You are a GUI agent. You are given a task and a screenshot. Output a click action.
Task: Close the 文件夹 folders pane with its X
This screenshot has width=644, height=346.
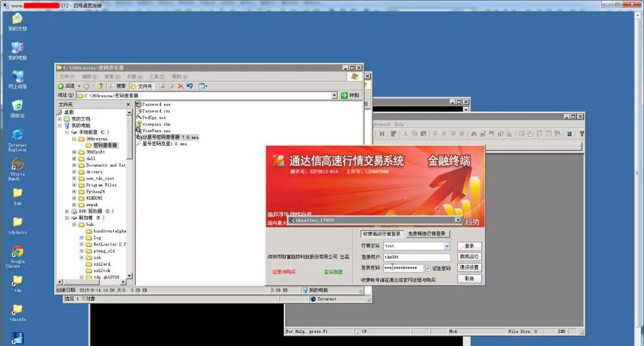pos(128,105)
